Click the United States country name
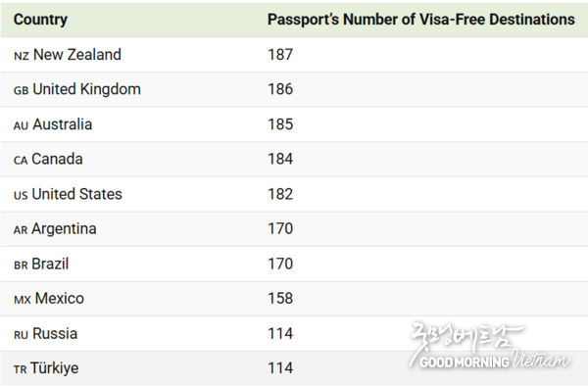Image resolution: width=588 pixels, height=386 pixels. coord(76,194)
